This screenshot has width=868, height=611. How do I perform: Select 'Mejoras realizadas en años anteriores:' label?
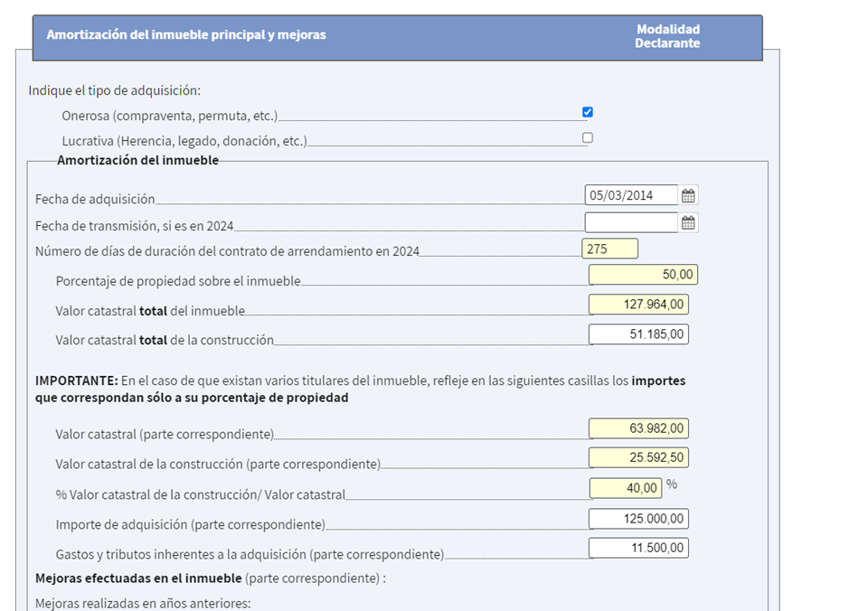(x=143, y=603)
